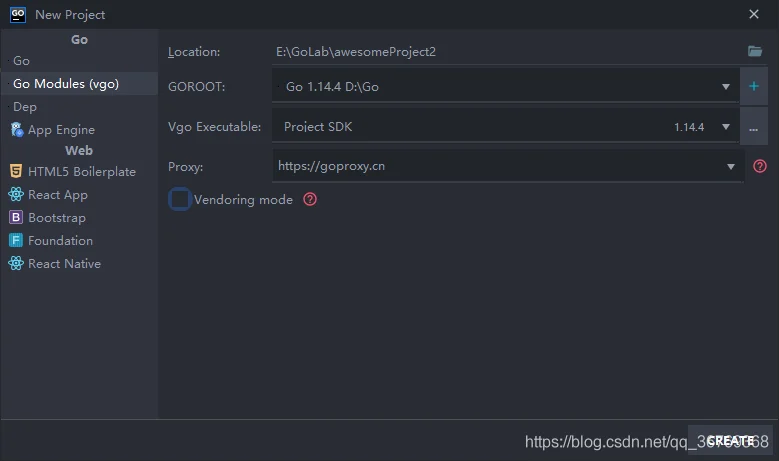Select Go Modules (vgo) project type
The width and height of the screenshot is (779, 461).
click(x=79, y=83)
